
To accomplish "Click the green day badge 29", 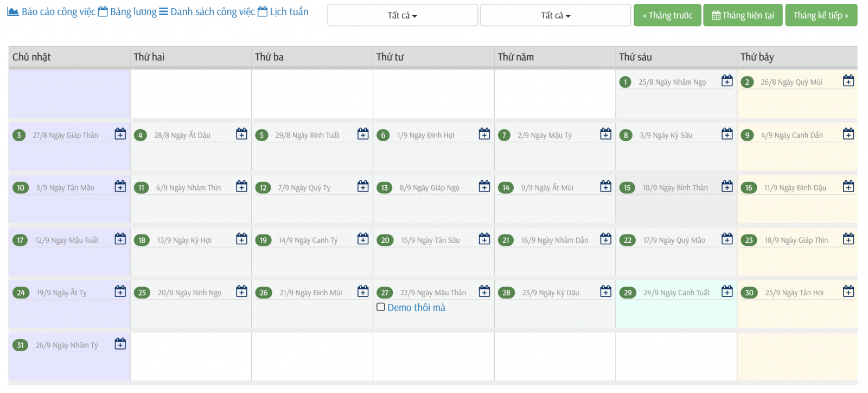I will click(x=628, y=293).
